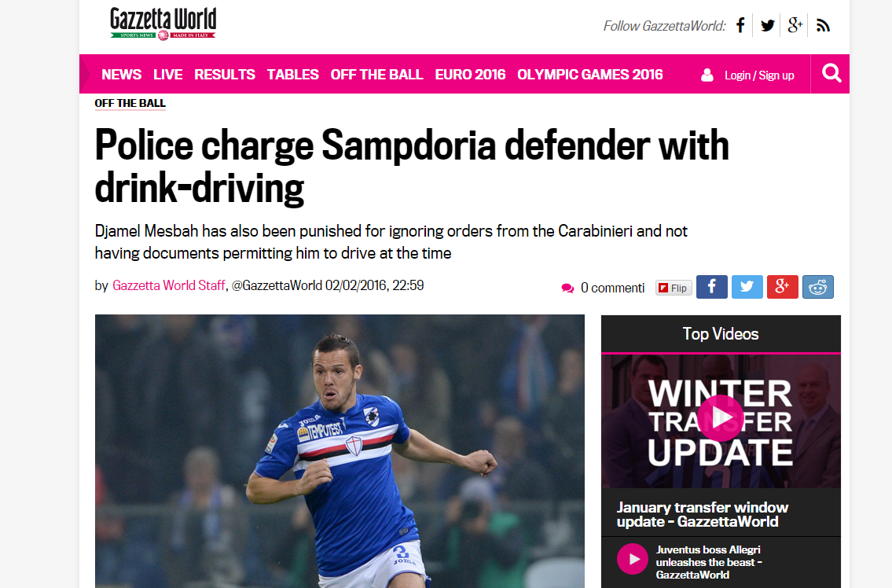This screenshot has width=892, height=588.
Task: Share article with blue Facebook button
Action: [x=712, y=287]
